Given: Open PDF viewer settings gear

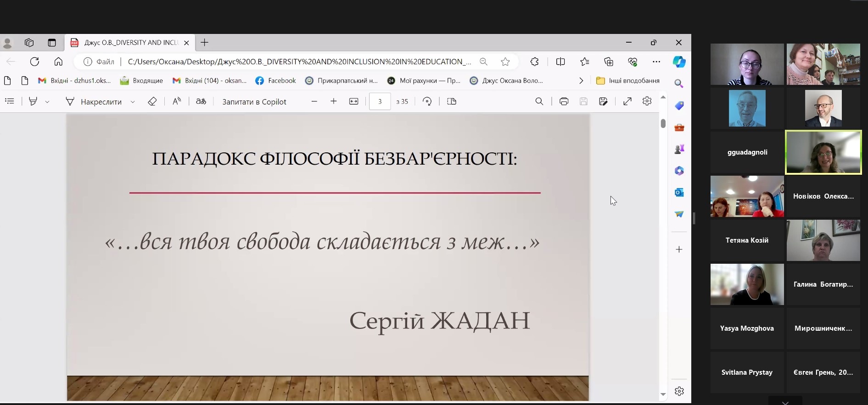Looking at the screenshot, I should tap(647, 101).
